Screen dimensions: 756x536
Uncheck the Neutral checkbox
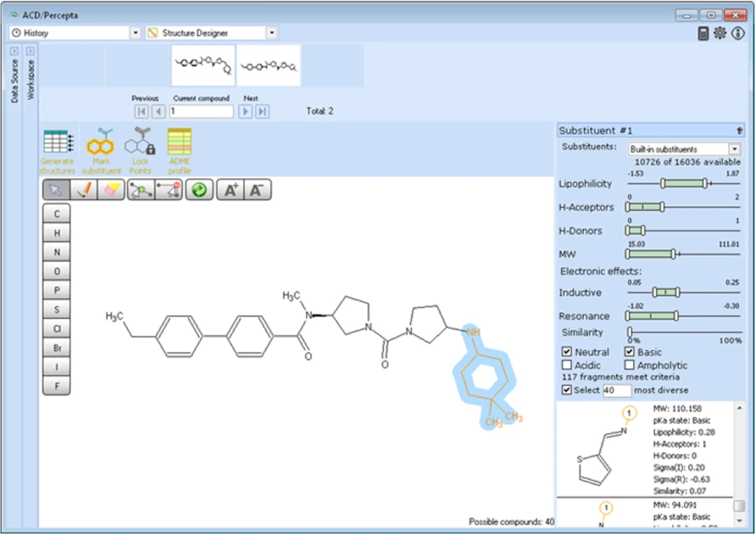coord(567,352)
